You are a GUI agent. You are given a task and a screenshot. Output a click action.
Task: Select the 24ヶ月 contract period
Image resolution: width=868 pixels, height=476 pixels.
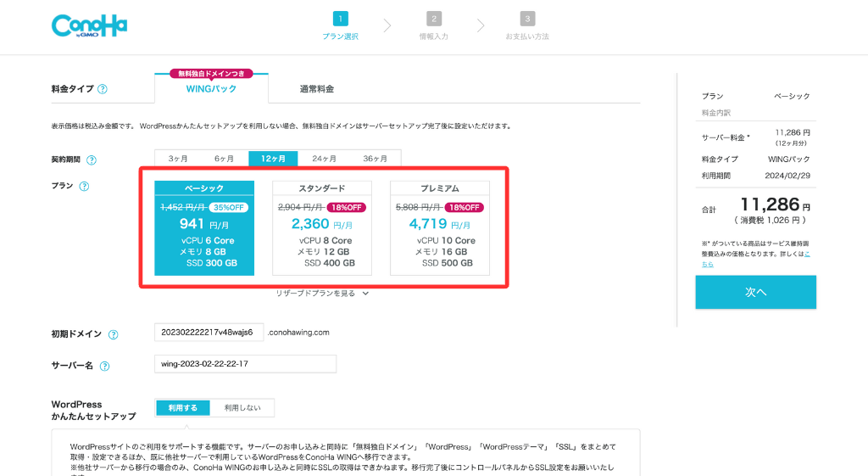coord(324,159)
